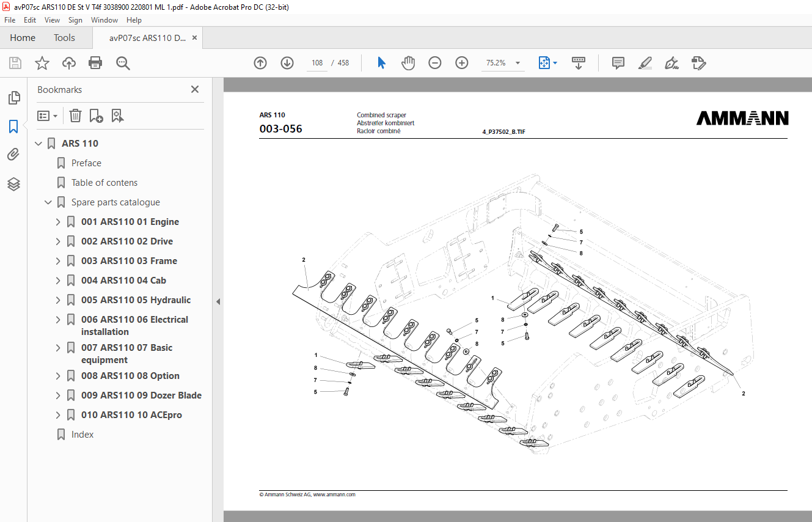Expand the 004 ARS110 04 Cab bookmark

(x=58, y=281)
